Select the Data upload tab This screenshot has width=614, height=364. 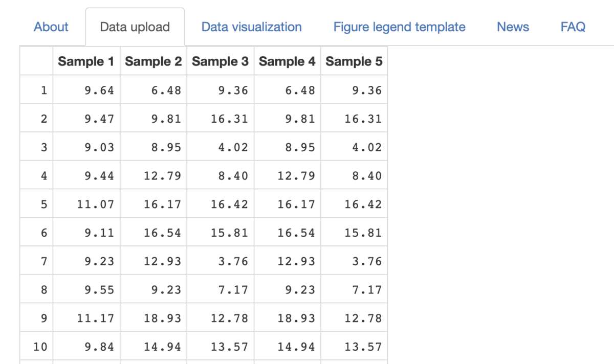click(x=135, y=27)
